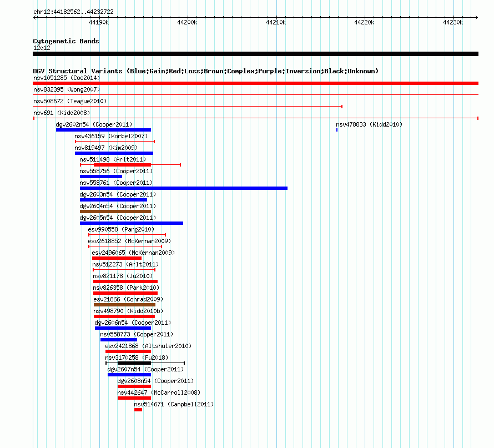494x448 pixels.
Task: Click the 44200k ruler position label
Action: click(187, 22)
